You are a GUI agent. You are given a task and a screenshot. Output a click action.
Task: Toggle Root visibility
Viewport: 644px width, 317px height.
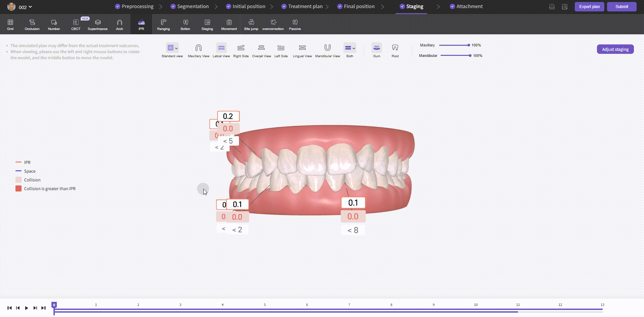coord(395,50)
